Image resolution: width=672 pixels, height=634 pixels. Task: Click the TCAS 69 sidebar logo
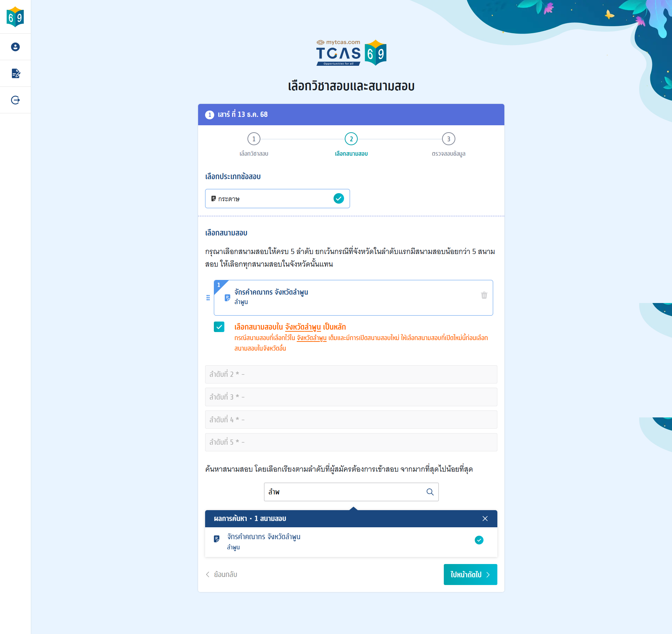tap(15, 17)
